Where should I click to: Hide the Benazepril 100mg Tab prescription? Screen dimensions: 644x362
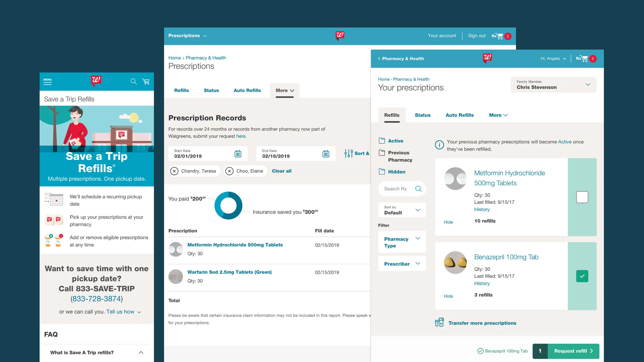click(x=448, y=296)
